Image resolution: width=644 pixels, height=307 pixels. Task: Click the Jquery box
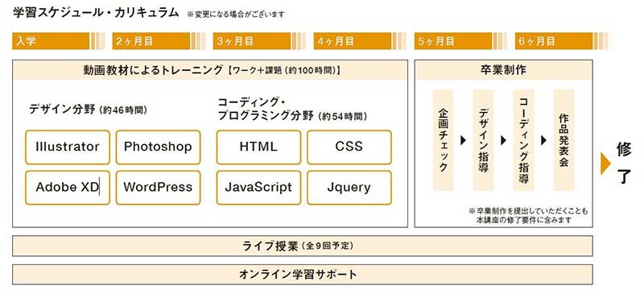[x=349, y=188]
